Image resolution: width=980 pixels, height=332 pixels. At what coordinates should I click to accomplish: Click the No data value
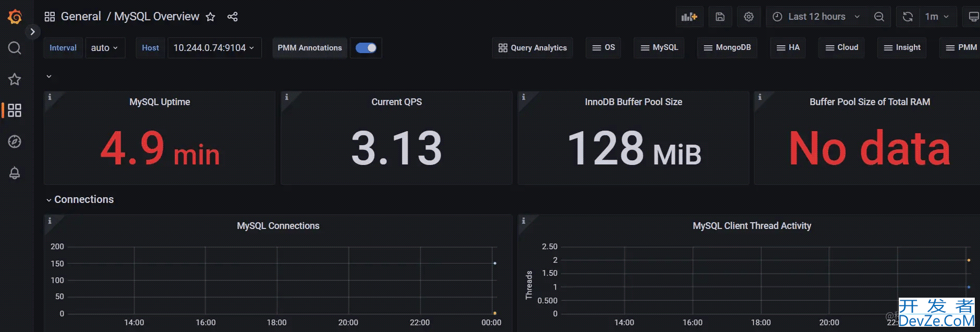(x=870, y=148)
